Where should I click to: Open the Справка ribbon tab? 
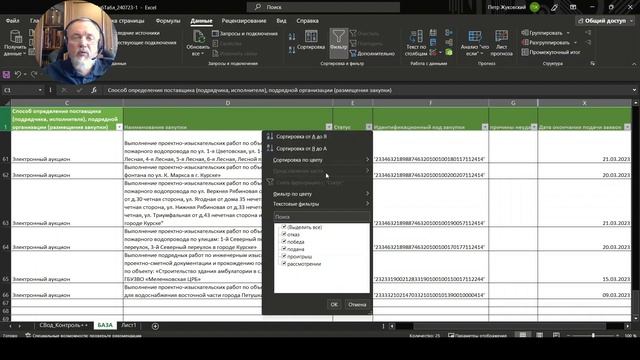tap(307, 21)
